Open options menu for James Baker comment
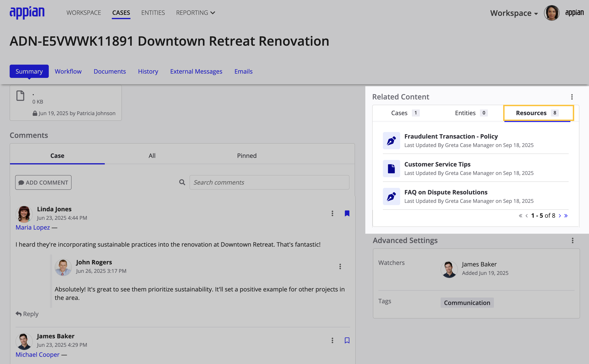Screen dimensions: 589x364 [x=332, y=340]
